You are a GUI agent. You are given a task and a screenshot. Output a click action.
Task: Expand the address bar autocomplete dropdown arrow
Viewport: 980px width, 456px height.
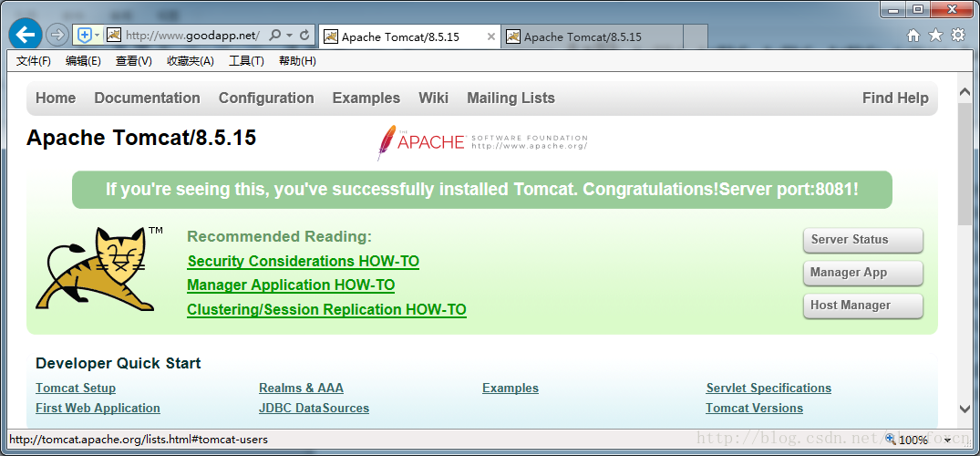tap(289, 36)
